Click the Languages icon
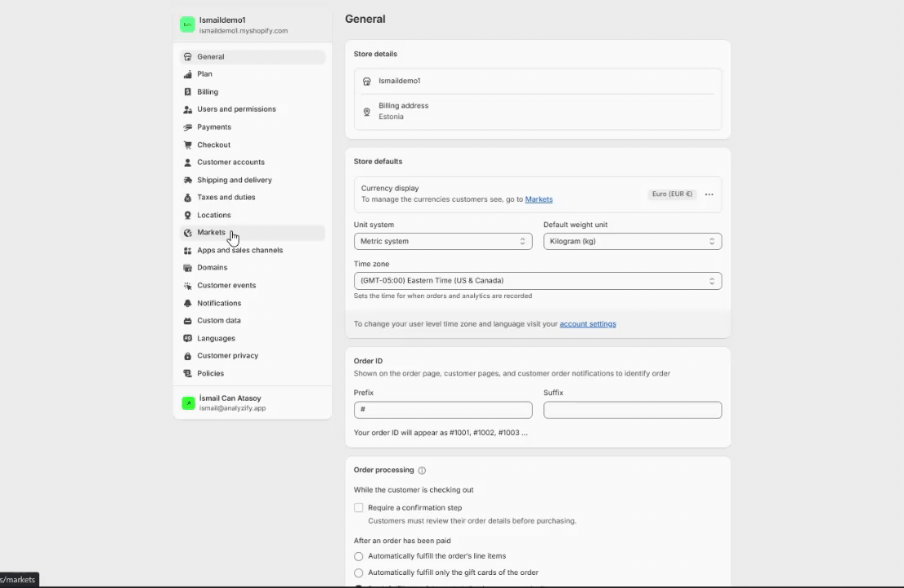 coord(187,339)
